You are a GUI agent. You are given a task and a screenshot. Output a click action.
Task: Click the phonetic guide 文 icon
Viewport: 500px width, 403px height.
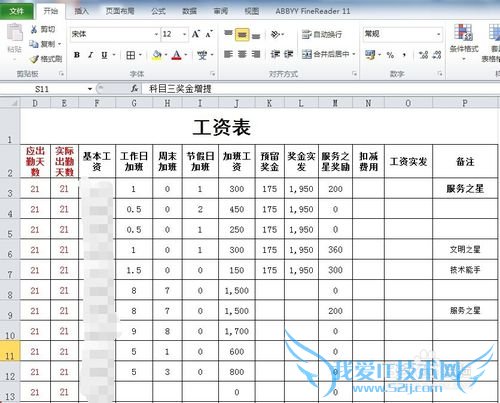[x=202, y=55]
